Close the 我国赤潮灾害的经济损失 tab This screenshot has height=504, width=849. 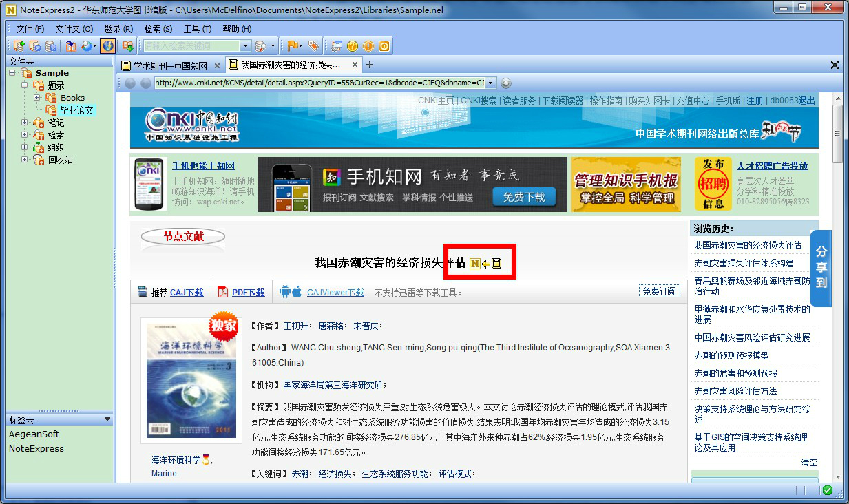coord(355,65)
